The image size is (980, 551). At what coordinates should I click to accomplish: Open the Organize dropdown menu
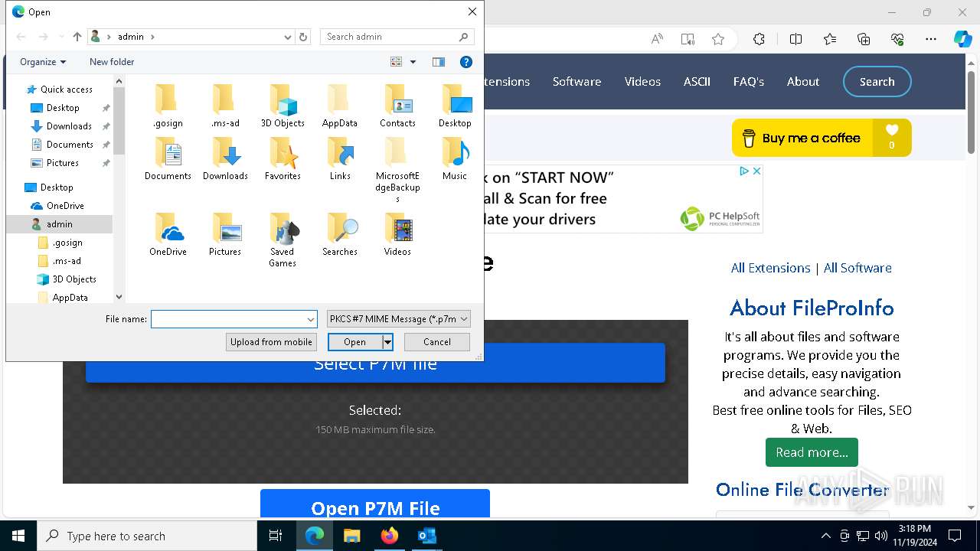(43, 62)
